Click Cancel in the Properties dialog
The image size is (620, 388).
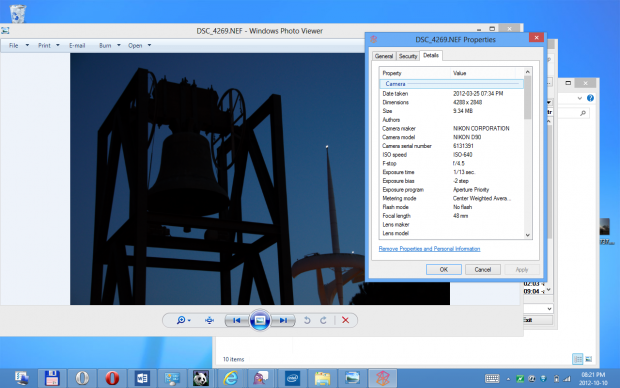coord(482,269)
